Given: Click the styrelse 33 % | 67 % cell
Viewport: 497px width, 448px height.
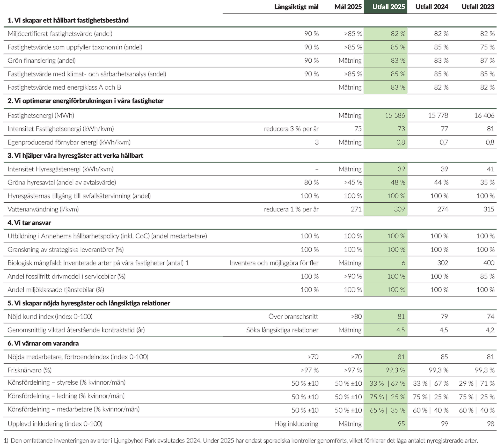Looking at the screenshot, I should [x=387, y=384].
